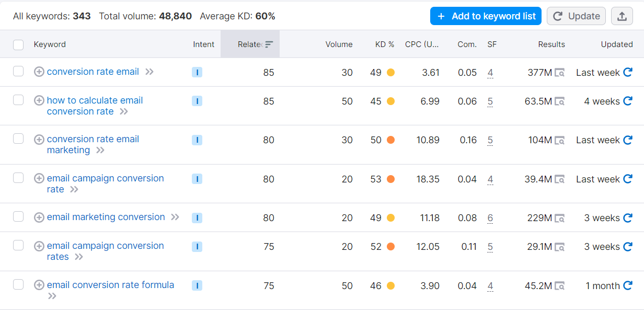Sort by the KD % column header
This screenshot has width=644, height=310.
click(x=385, y=44)
